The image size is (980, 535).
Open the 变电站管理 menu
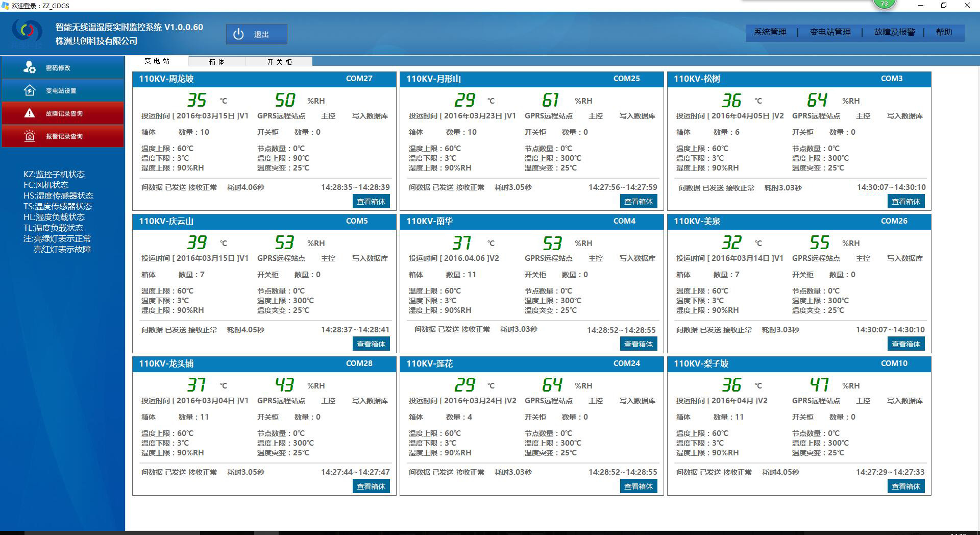coord(830,32)
